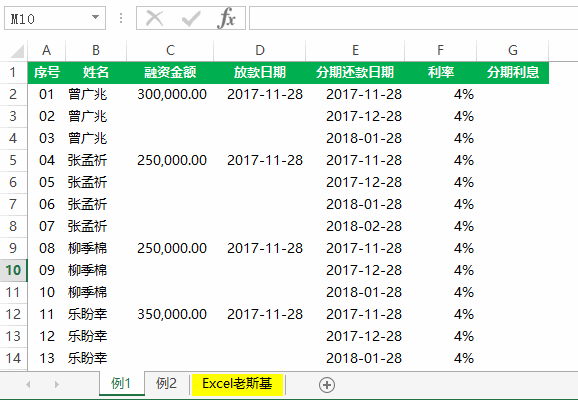Image resolution: width=578 pixels, height=400 pixels.
Task: Select row 5 header
Action: click(x=13, y=160)
